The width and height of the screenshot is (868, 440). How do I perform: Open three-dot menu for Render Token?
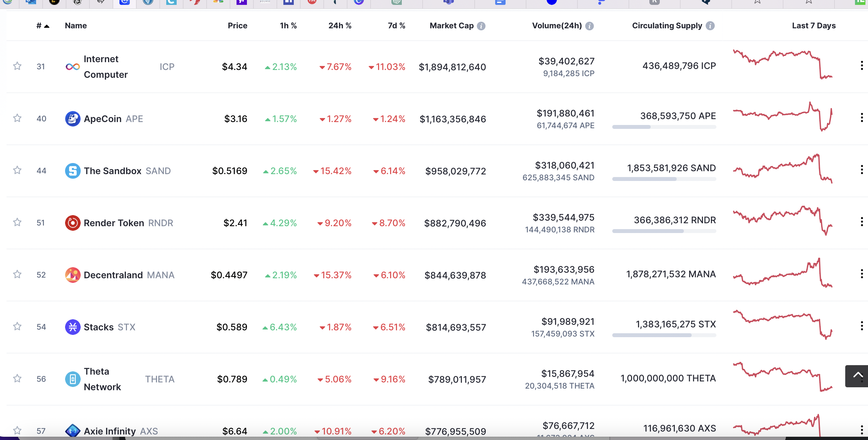(861, 222)
